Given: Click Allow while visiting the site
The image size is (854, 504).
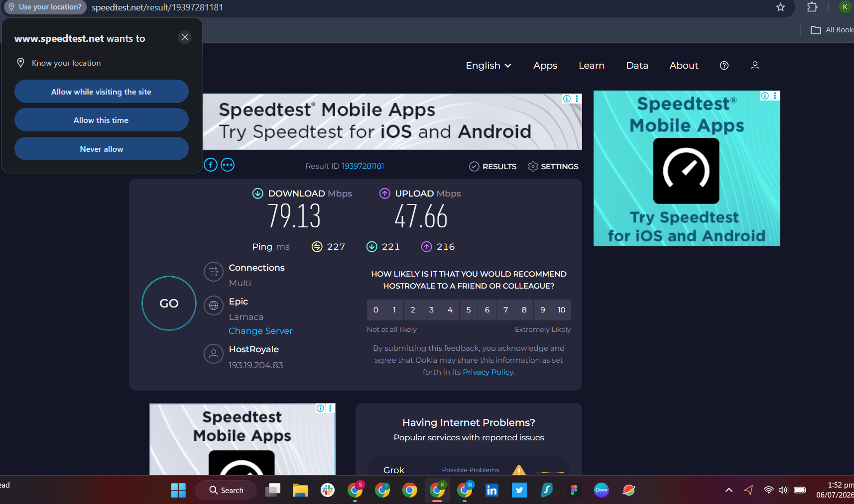Looking at the screenshot, I should pos(102,92).
